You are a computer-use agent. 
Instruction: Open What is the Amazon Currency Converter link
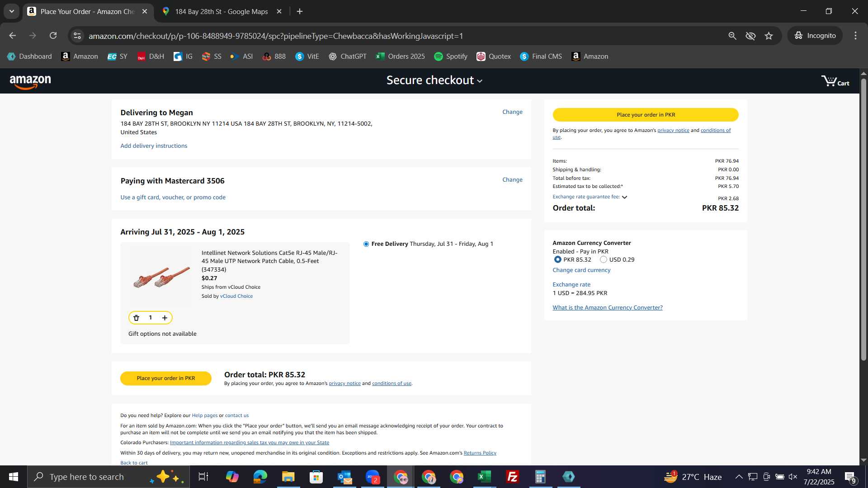[x=608, y=308]
